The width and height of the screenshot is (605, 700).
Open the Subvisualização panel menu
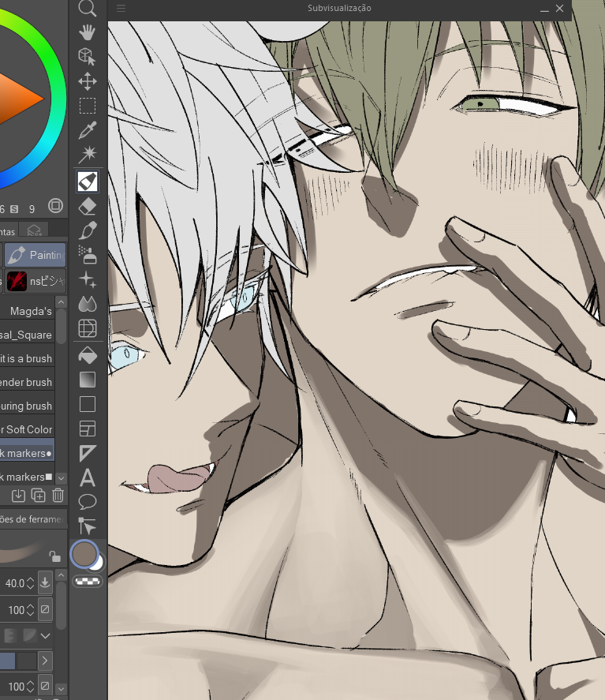point(121,8)
